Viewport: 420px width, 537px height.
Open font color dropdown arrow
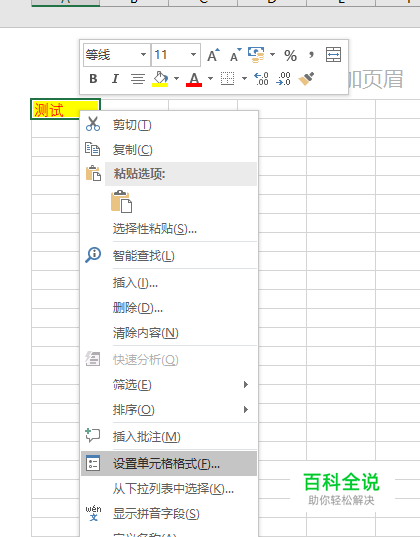point(210,79)
